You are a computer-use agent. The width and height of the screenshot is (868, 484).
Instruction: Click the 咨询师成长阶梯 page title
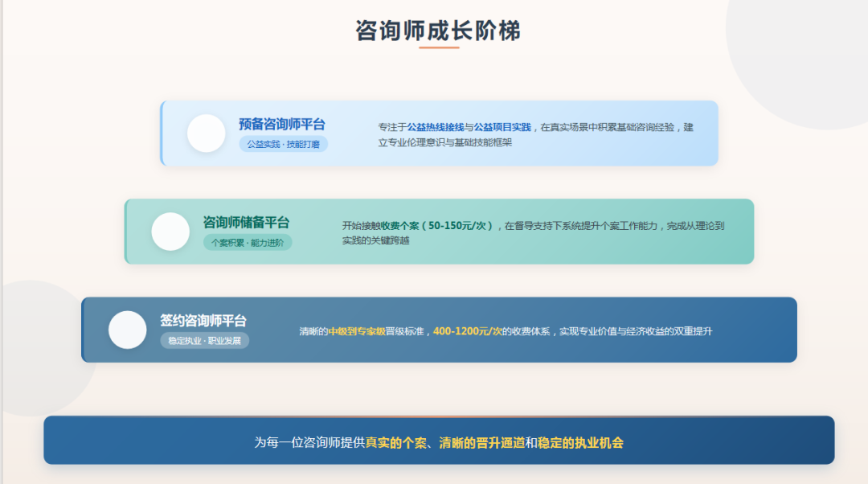(x=438, y=31)
